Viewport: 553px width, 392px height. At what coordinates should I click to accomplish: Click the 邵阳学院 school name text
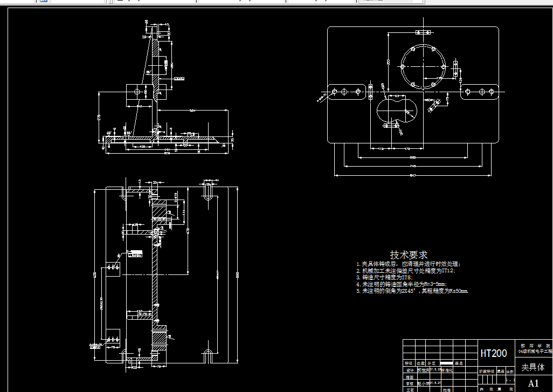pos(535,346)
